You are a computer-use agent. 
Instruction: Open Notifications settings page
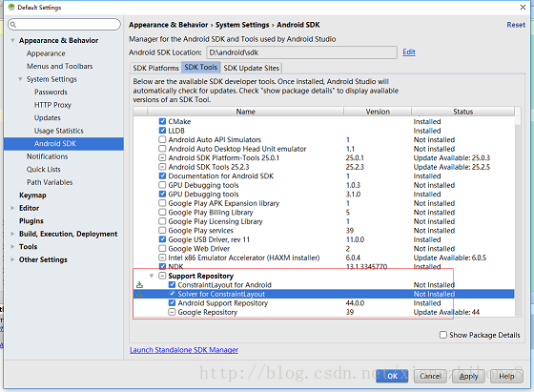coord(48,156)
